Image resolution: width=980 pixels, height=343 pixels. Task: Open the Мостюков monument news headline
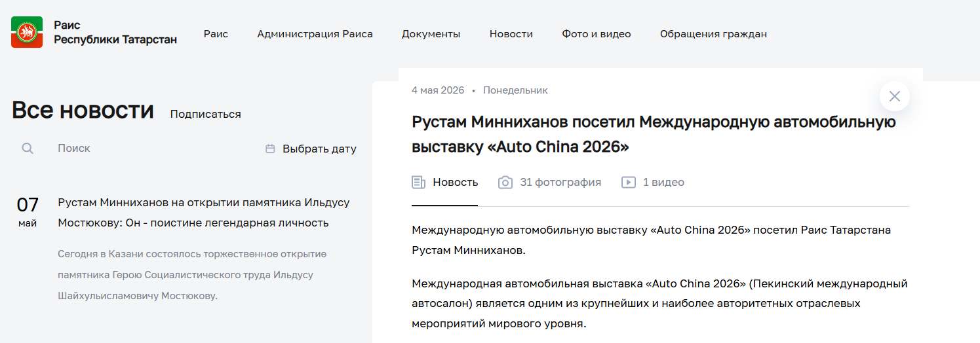point(204,213)
